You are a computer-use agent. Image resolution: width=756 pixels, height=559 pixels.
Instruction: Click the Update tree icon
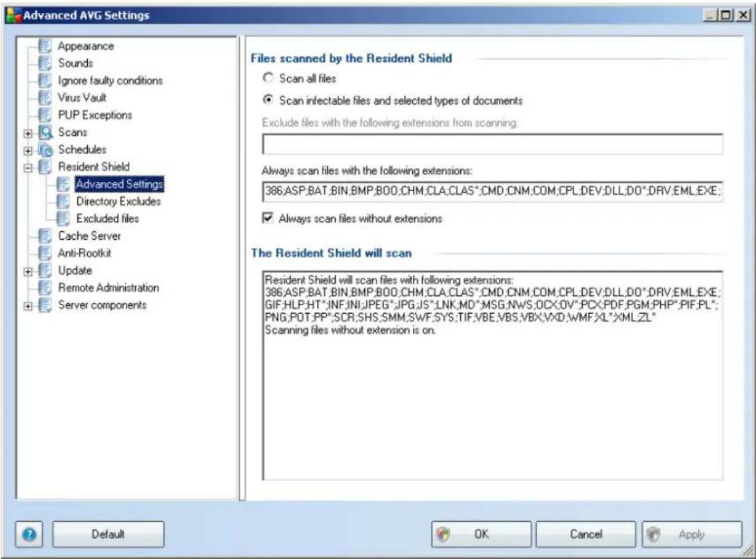tap(45, 271)
